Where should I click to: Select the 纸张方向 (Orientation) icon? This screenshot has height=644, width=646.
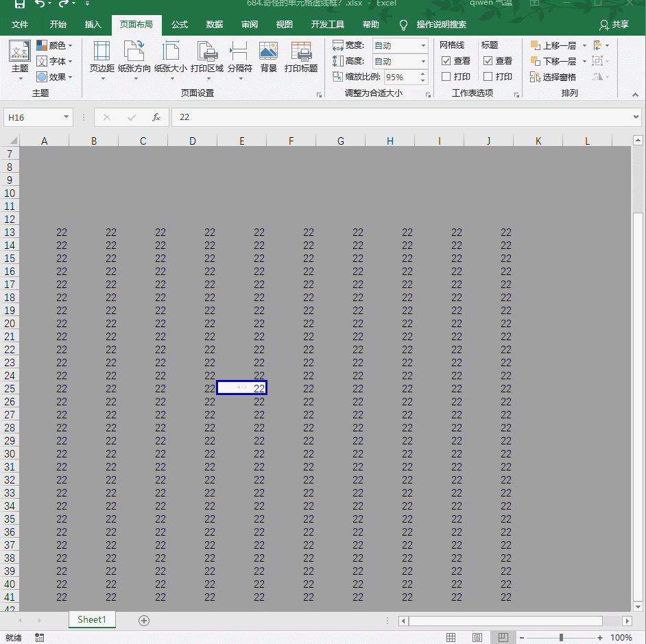pos(134,60)
